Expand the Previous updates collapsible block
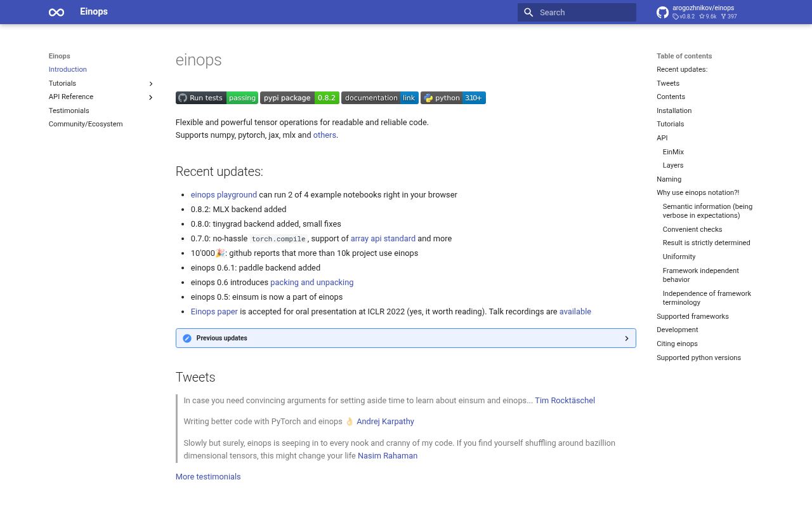 [x=406, y=338]
